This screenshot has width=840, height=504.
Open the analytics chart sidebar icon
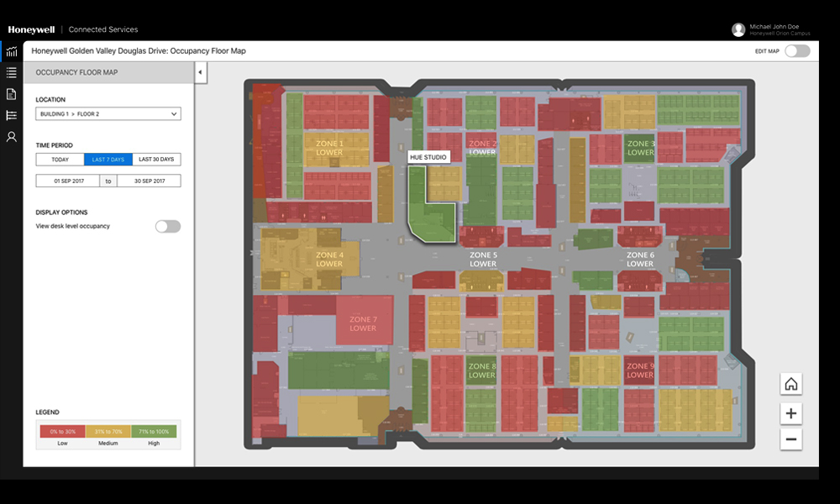[11, 51]
